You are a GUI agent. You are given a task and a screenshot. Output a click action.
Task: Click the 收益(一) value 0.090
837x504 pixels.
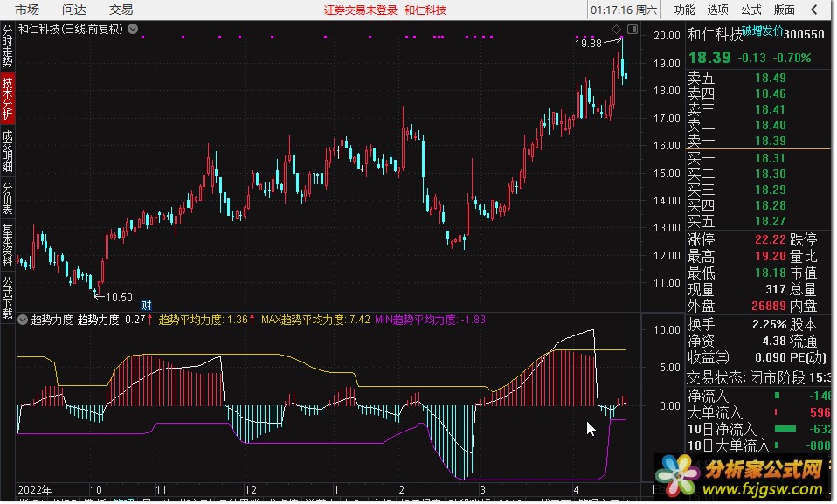[771, 358]
